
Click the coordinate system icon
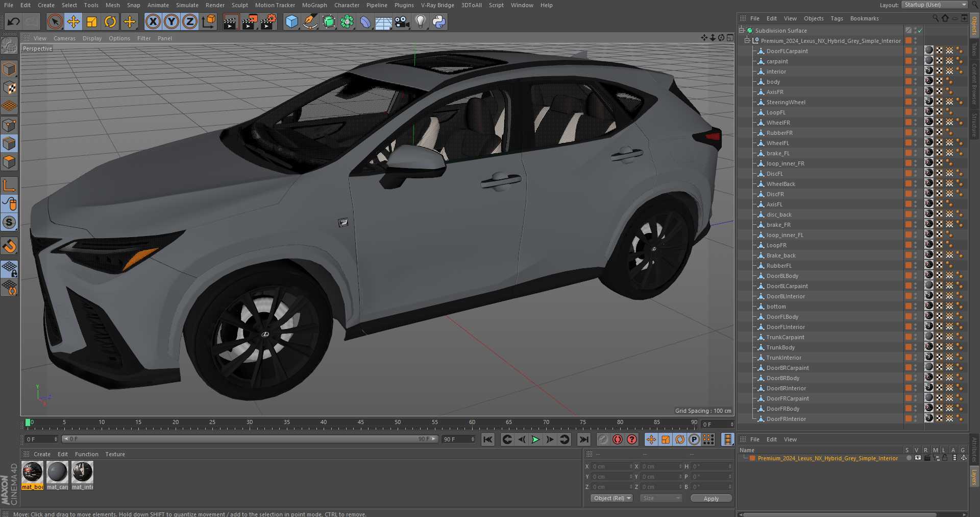tap(209, 21)
